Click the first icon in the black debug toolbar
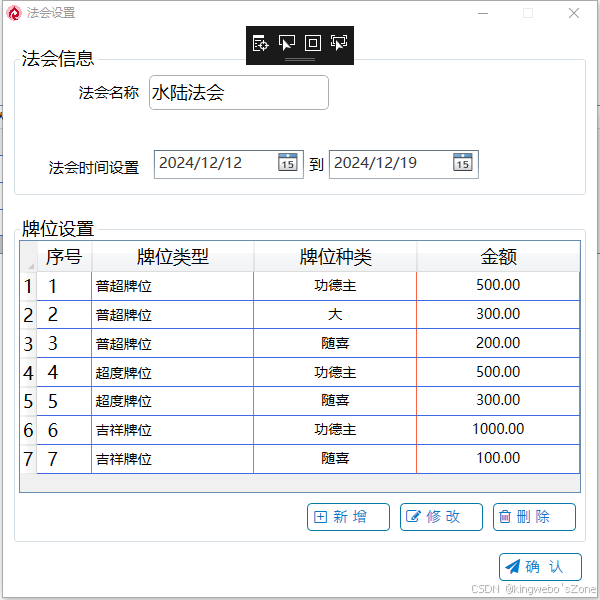Viewport: 600px width, 600px height. pos(260,43)
